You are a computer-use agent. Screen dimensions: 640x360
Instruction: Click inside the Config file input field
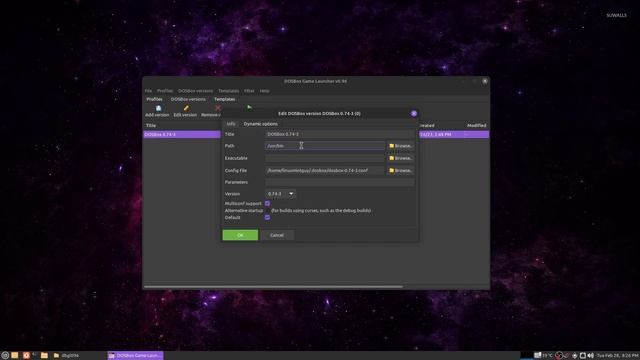pyautogui.click(x=325, y=170)
